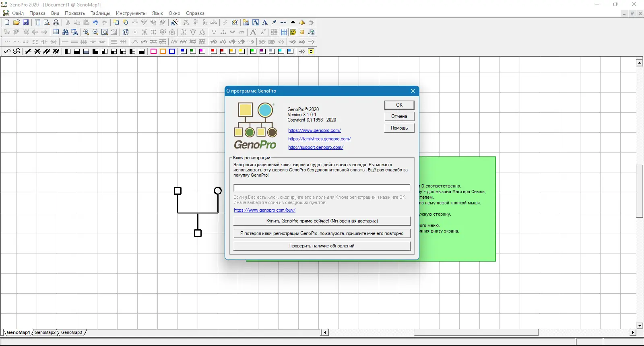This screenshot has width=644, height=346.
Task: Open the report generator icon beside the scroll
Action: click(311, 32)
